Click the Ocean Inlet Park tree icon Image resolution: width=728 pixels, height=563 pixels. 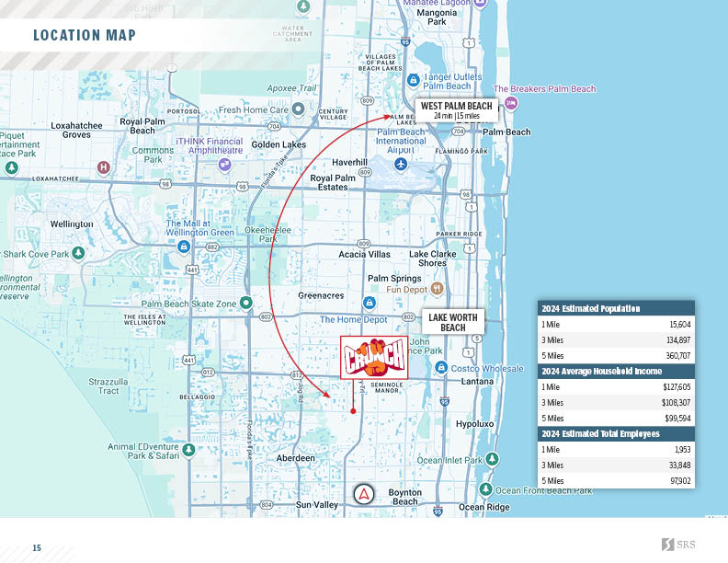(492, 459)
